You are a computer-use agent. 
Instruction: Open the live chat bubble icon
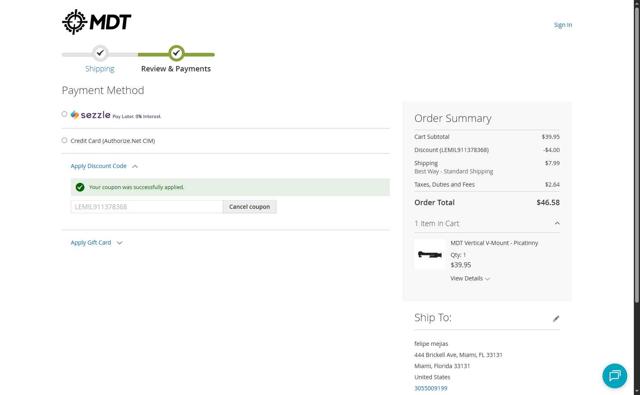coord(614,375)
